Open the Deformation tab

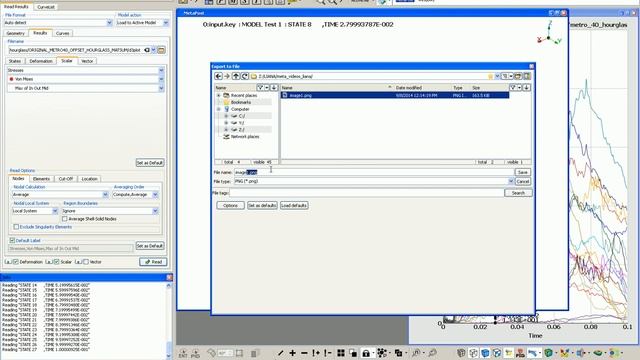pyautogui.click(x=41, y=61)
